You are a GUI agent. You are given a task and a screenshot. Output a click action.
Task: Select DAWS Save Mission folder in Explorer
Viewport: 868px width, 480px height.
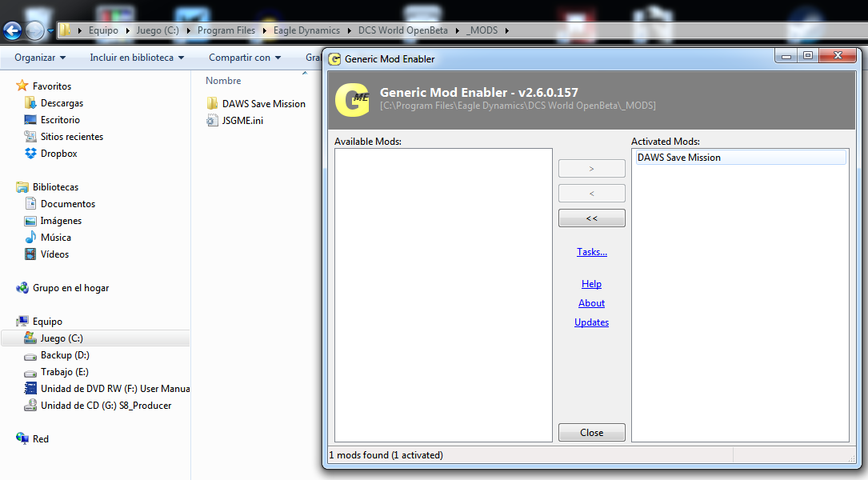click(x=256, y=103)
